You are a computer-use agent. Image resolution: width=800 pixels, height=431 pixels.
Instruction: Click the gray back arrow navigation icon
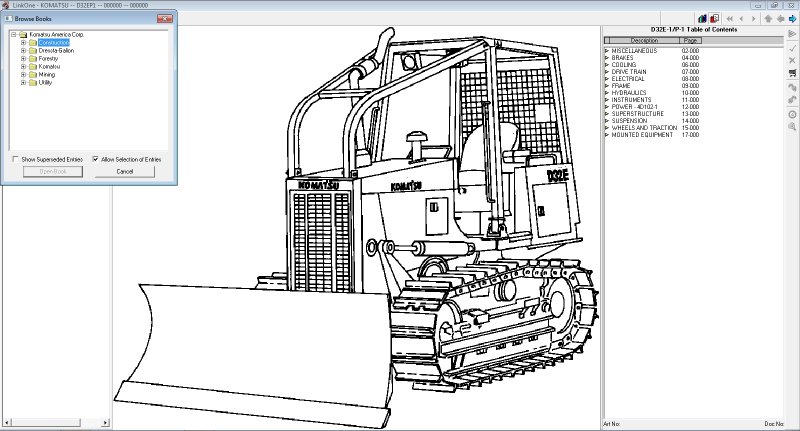[781, 19]
